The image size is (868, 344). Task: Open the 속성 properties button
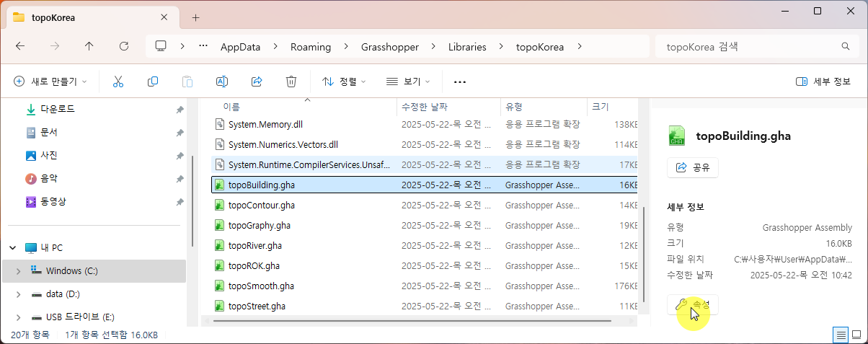click(693, 305)
